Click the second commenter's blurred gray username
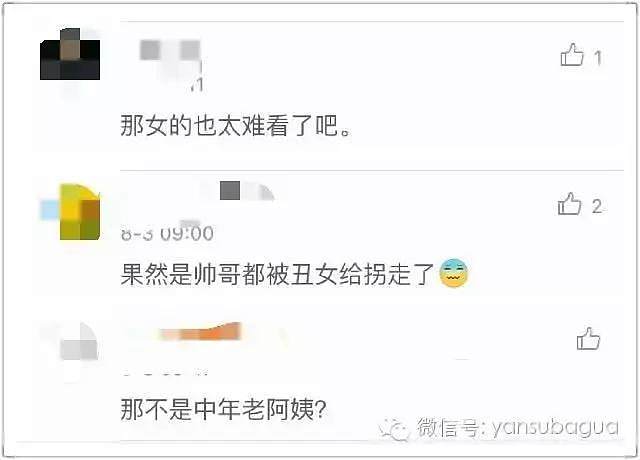The width and height of the screenshot is (640, 460). coord(247,191)
